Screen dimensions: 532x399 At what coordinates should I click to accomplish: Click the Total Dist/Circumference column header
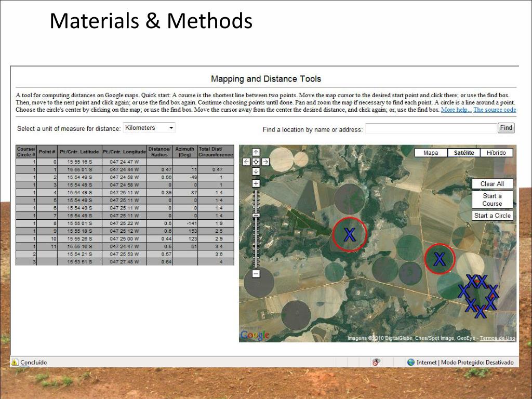(216, 152)
